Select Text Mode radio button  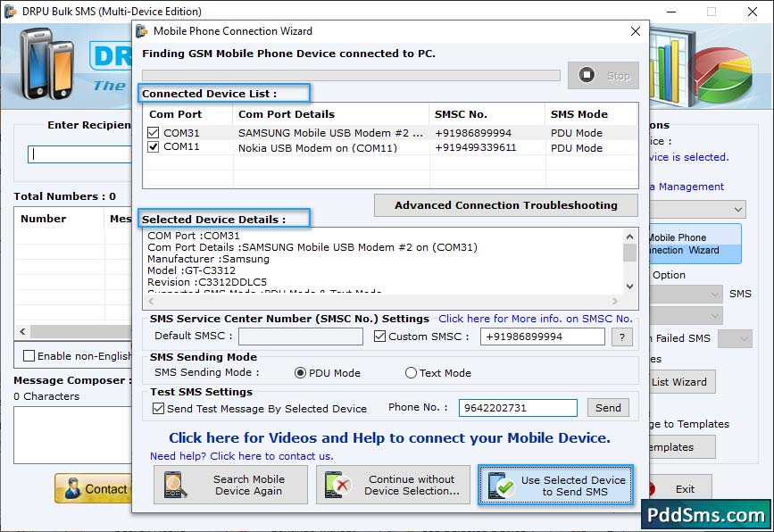pyautogui.click(x=411, y=373)
